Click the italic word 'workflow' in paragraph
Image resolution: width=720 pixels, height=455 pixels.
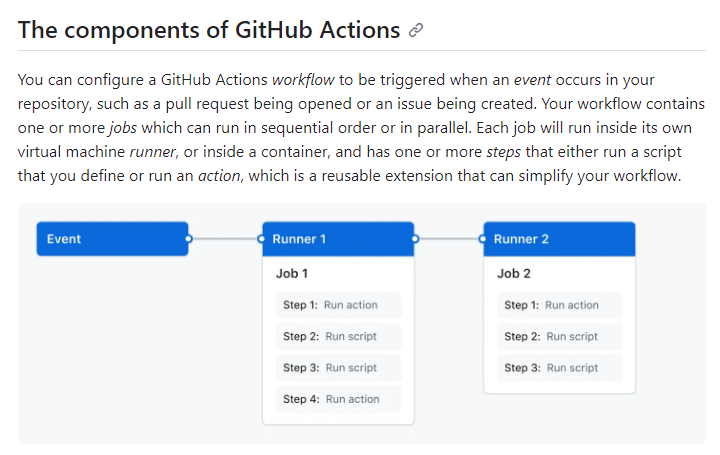click(303, 80)
